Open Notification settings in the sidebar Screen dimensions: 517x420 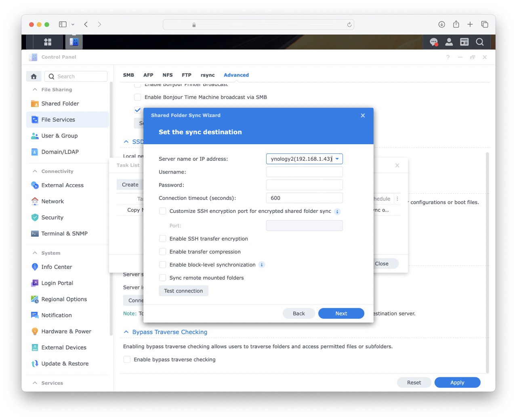click(56, 315)
